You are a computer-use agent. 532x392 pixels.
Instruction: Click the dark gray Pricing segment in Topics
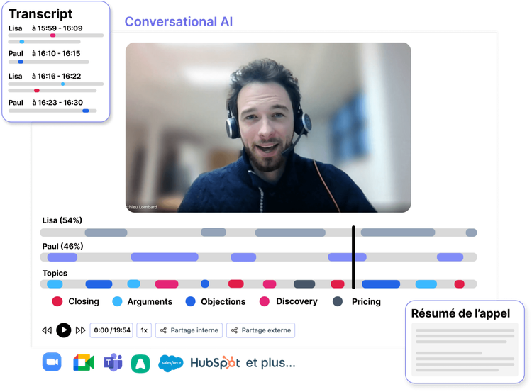(304, 284)
